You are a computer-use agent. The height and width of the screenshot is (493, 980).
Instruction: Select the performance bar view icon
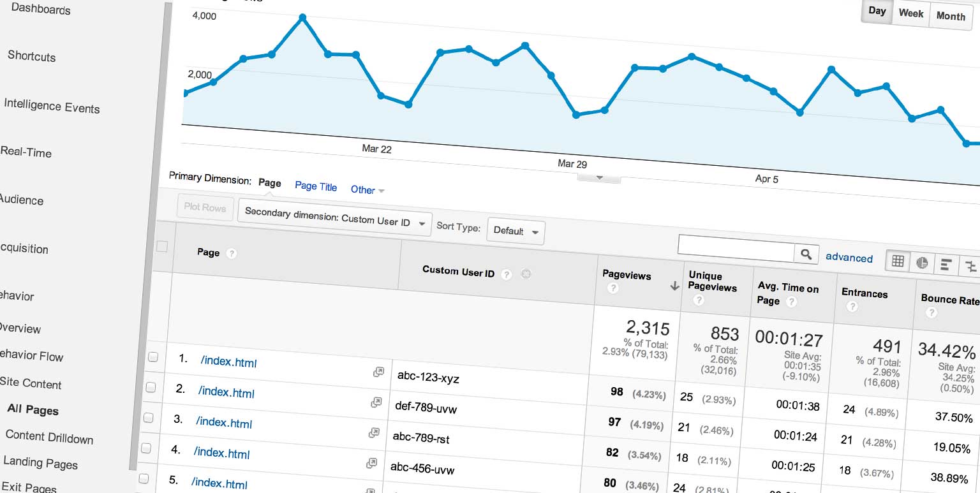point(946,264)
